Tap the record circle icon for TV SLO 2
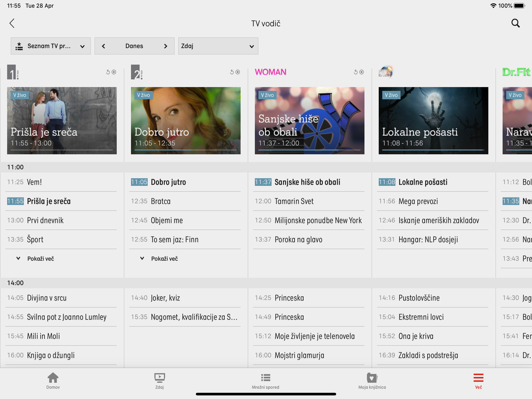Viewport: 532px width, 399px height. [x=238, y=72]
